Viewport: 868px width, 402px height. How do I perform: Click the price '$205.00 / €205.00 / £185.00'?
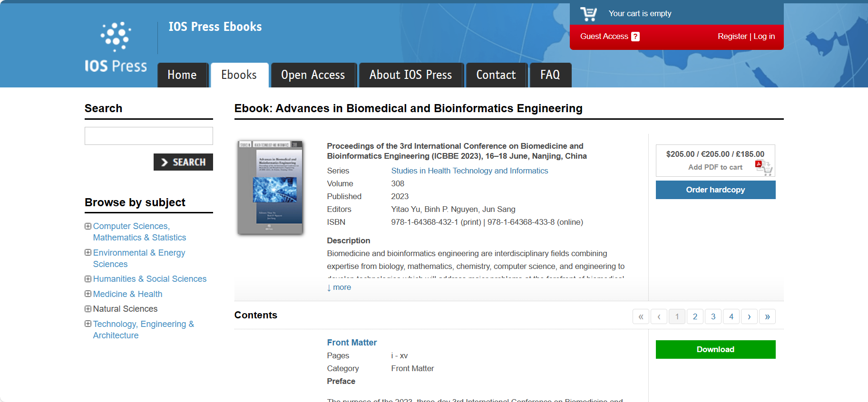pos(715,154)
